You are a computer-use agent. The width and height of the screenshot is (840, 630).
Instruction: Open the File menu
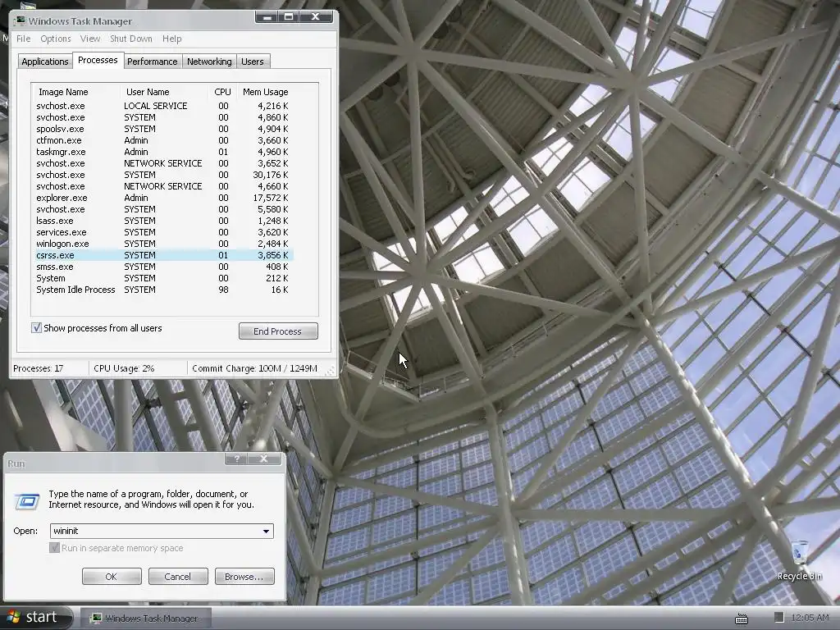[24, 39]
